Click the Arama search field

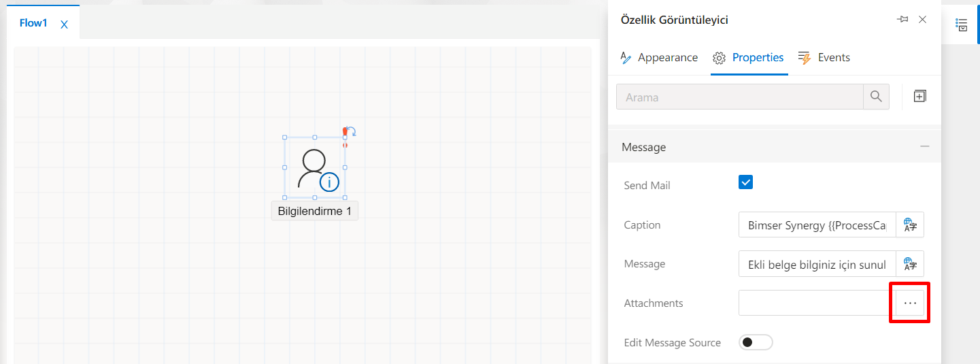tap(739, 97)
